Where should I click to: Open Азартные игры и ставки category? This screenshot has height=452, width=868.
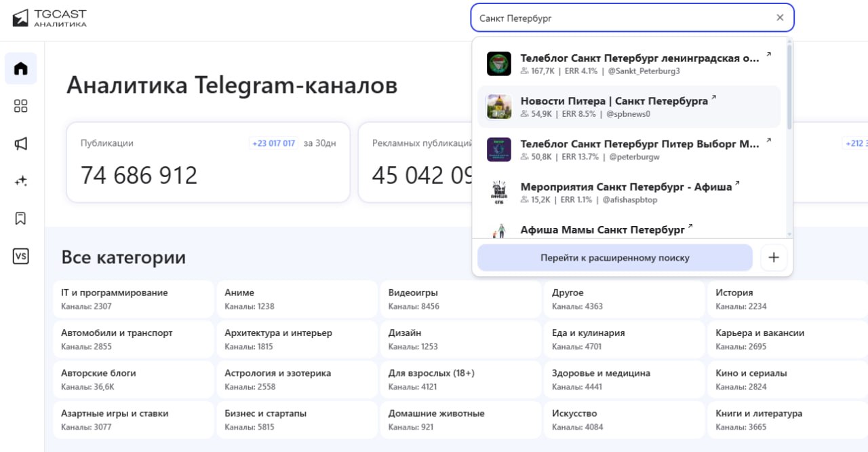tap(133, 419)
